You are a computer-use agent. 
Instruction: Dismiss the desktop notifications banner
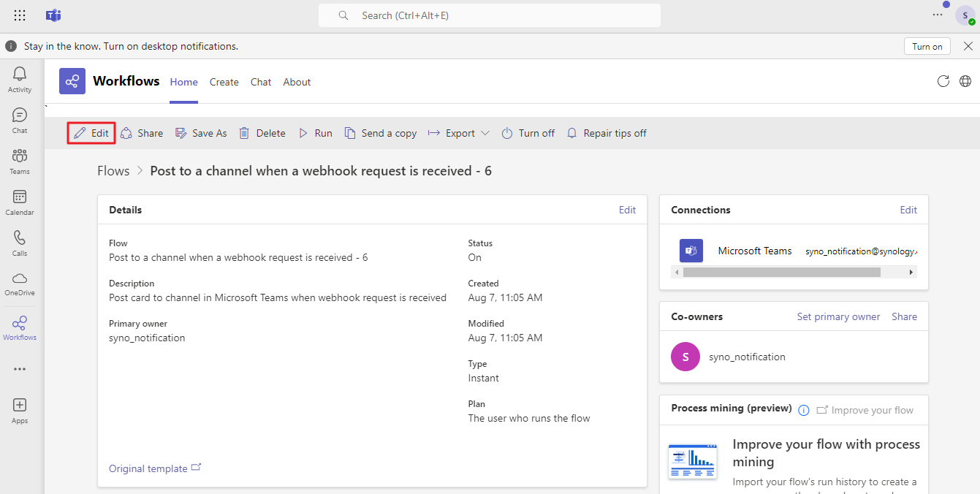click(968, 46)
